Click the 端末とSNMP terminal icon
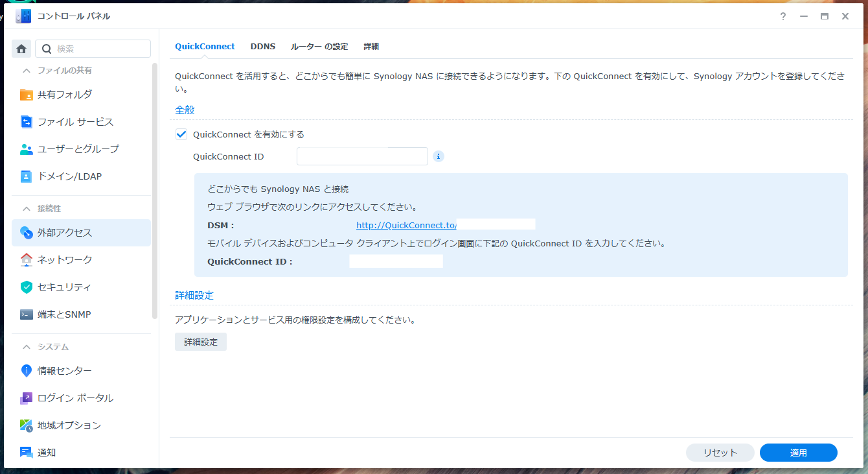Viewport: 868px width, 474px height. click(x=27, y=314)
